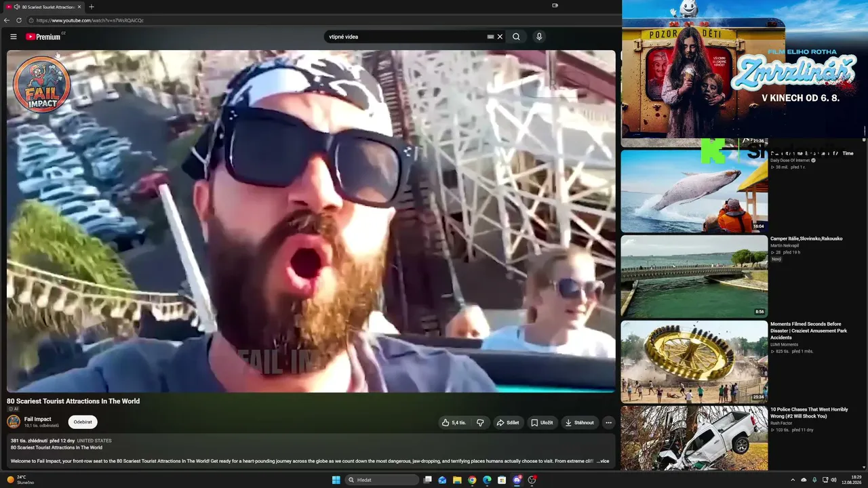Open Microsoft Edge from the taskbar
Screen dimensions: 868x488
click(487, 480)
